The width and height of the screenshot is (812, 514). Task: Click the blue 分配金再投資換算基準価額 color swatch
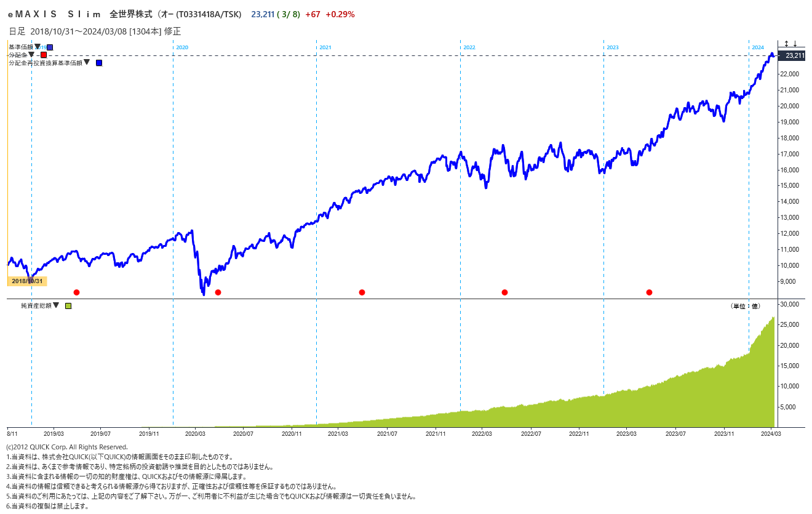99,63
